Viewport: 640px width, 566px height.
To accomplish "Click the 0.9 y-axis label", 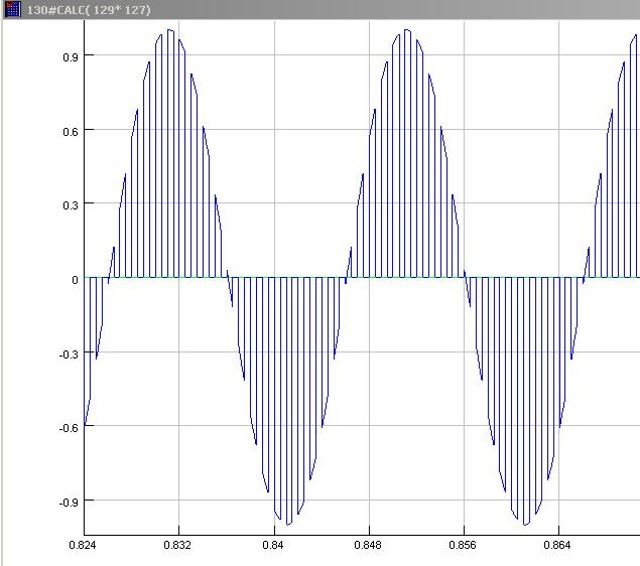I will 70,57.
